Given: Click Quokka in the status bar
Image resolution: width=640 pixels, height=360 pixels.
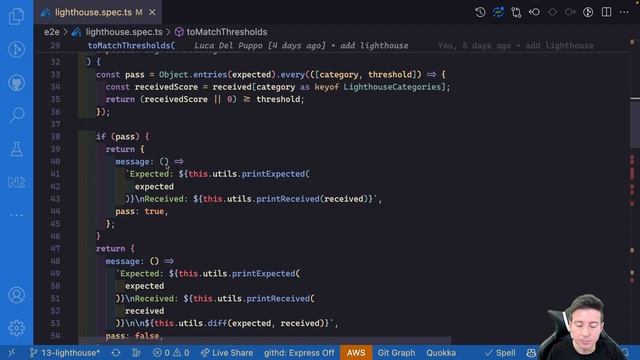Looking at the screenshot, I should pos(441,353).
